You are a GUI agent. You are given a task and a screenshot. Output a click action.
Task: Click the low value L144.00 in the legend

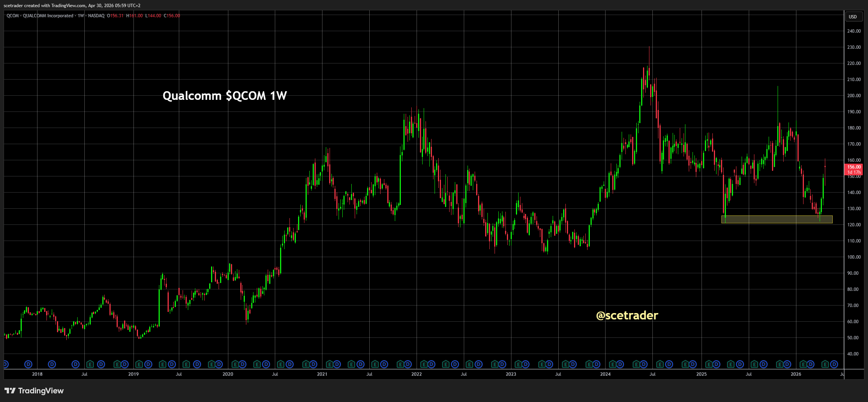pos(153,16)
